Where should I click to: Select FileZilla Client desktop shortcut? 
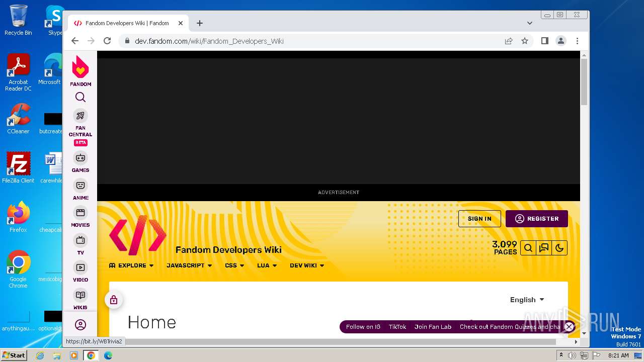(x=18, y=167)
